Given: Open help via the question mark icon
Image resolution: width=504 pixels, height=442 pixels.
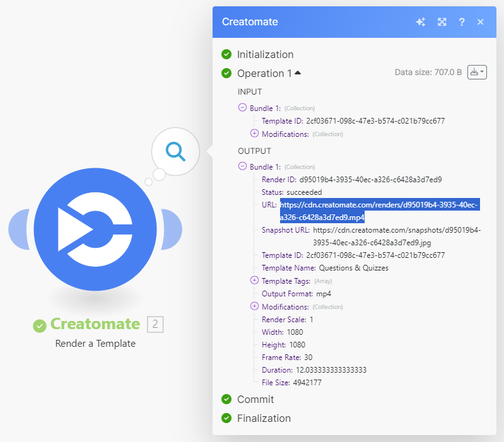Looking at the screenshot, I should (x=462, y=22).
